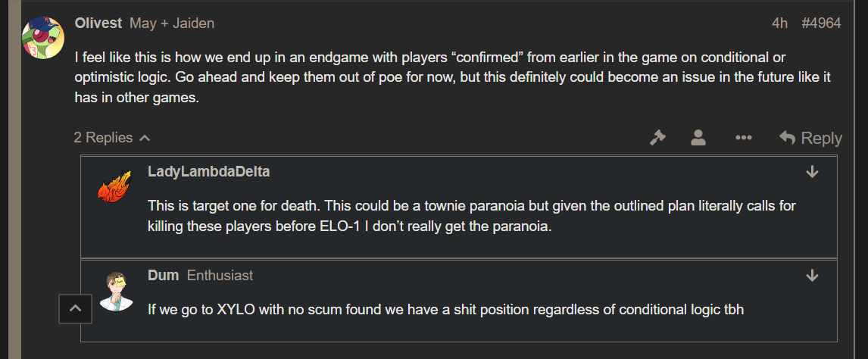868x359 pixels.
Task: Collapse the 2 Replies section
Action: coord(112,137)
